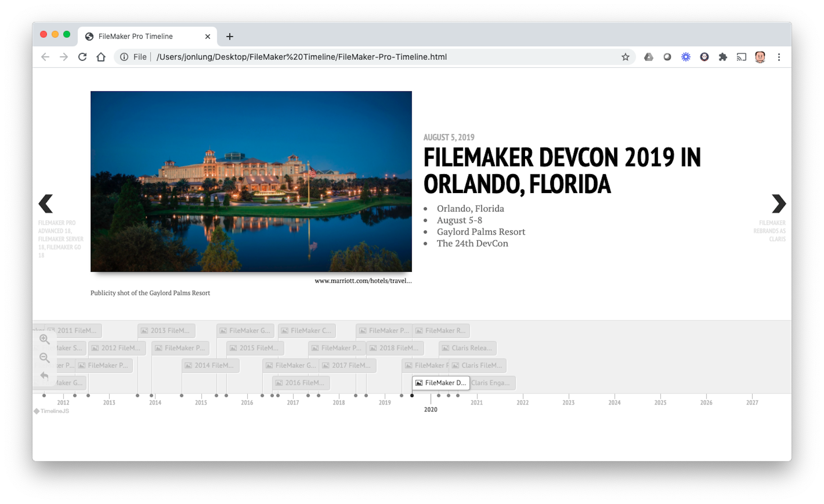
Task: Click the blue snowflake extension icon
Action: pos(686,57)
